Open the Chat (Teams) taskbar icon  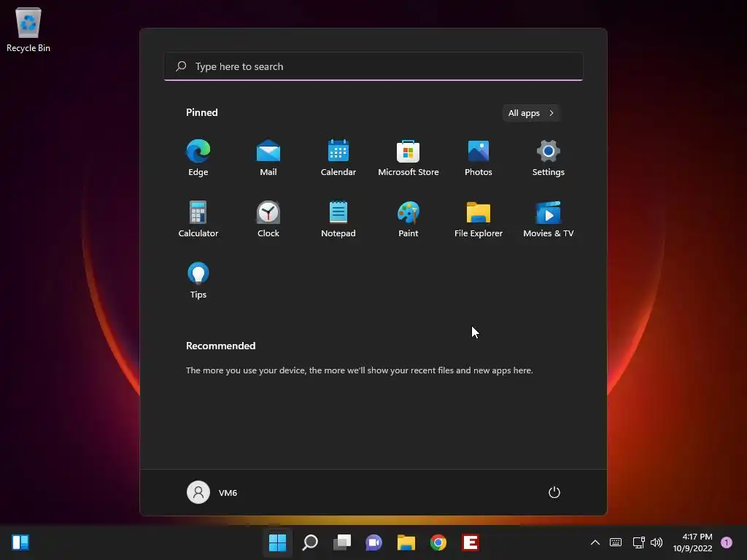pyautogui.click(x=374, y=542)
